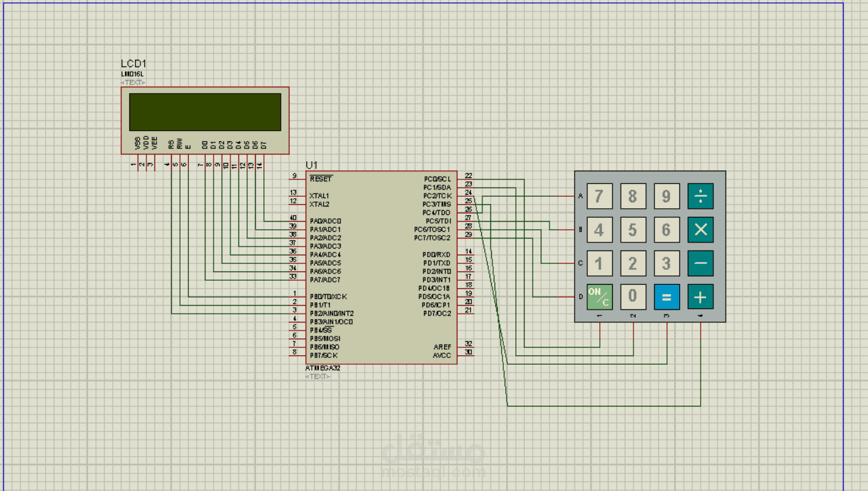This screenshot has width=868, height=491.
Task: Click the plus key on keypad
Action: tap(700, 297)
